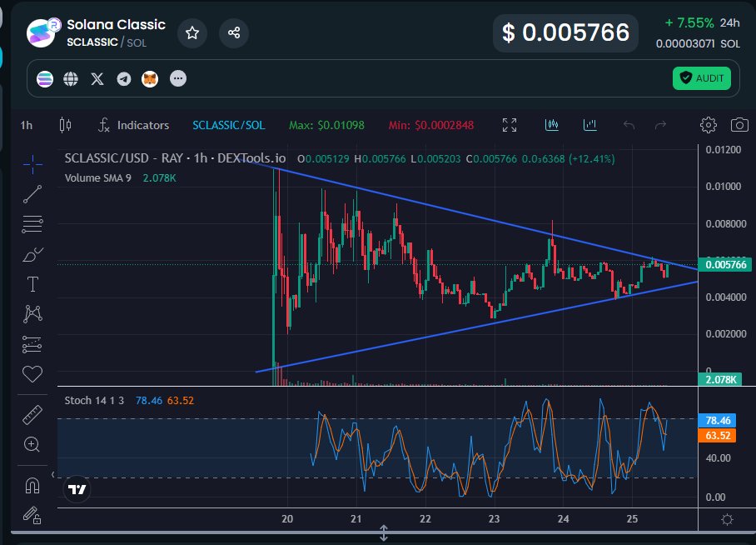
Task: Click the heart favorites icon in toolbar
Action: [32, 374]
